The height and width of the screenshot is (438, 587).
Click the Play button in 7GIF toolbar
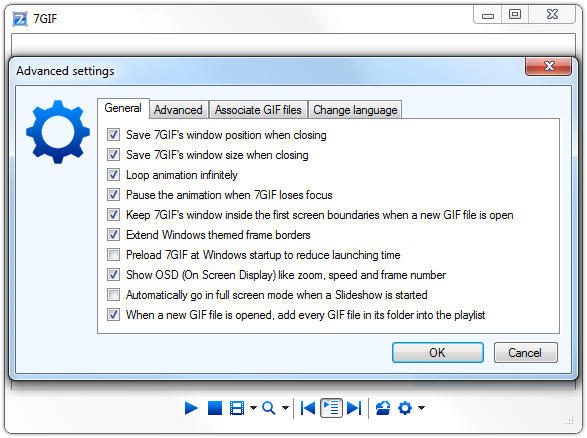pos(191,408)
